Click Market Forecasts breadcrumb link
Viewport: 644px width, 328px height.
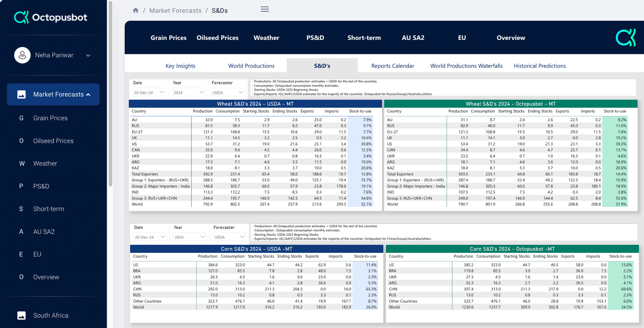(175, 11)
